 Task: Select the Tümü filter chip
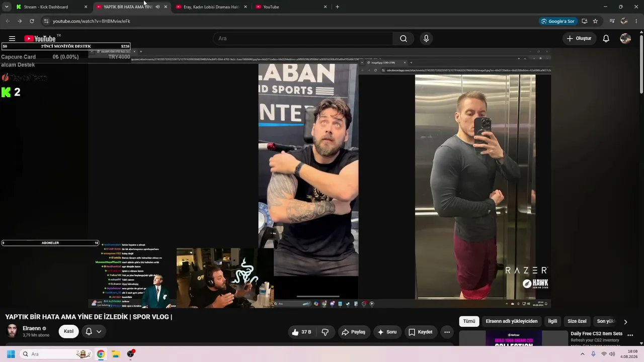[469, 321]
